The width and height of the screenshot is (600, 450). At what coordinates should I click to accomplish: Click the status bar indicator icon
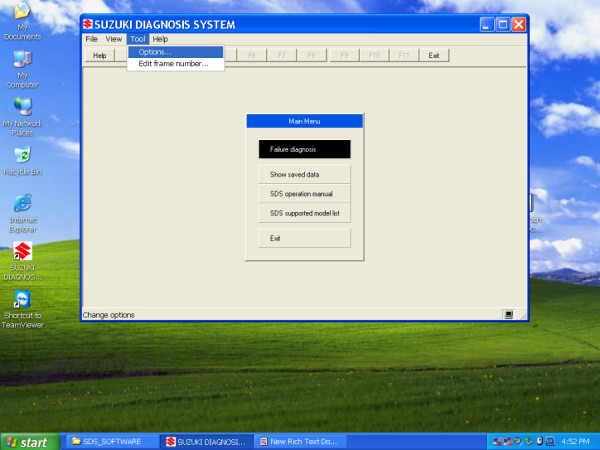click(x=508, y=314)
